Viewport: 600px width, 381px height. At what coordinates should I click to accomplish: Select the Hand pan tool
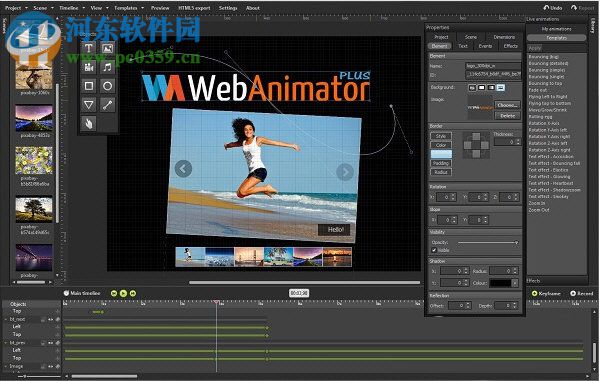click(89, 123)
